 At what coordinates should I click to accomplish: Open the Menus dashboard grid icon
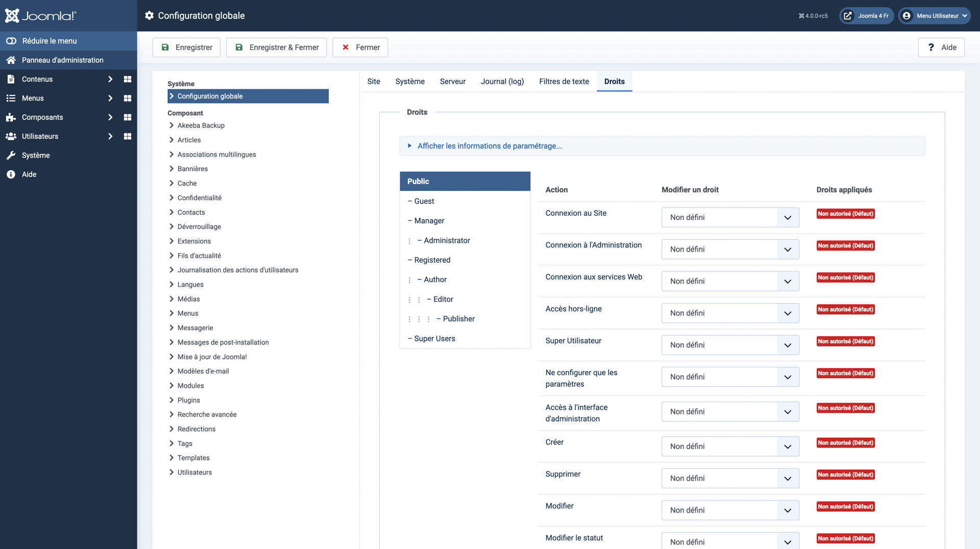[x=128, y=98]
